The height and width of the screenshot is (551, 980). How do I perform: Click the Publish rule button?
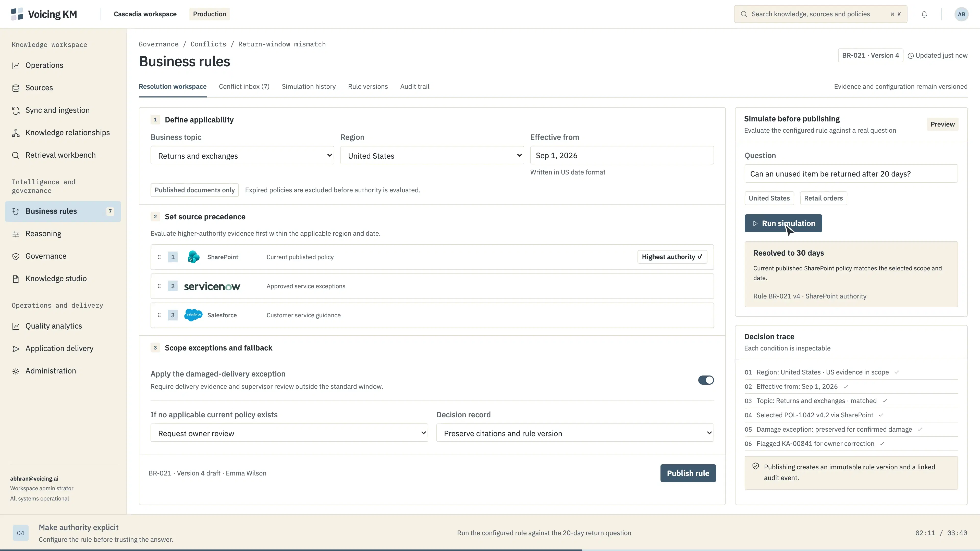click(x=688, y=473)
